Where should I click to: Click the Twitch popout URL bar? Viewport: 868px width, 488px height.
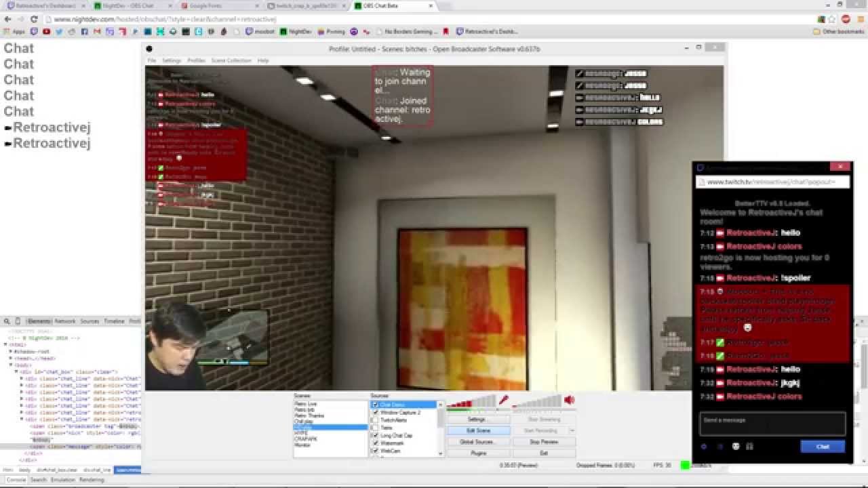click(772, 182)
